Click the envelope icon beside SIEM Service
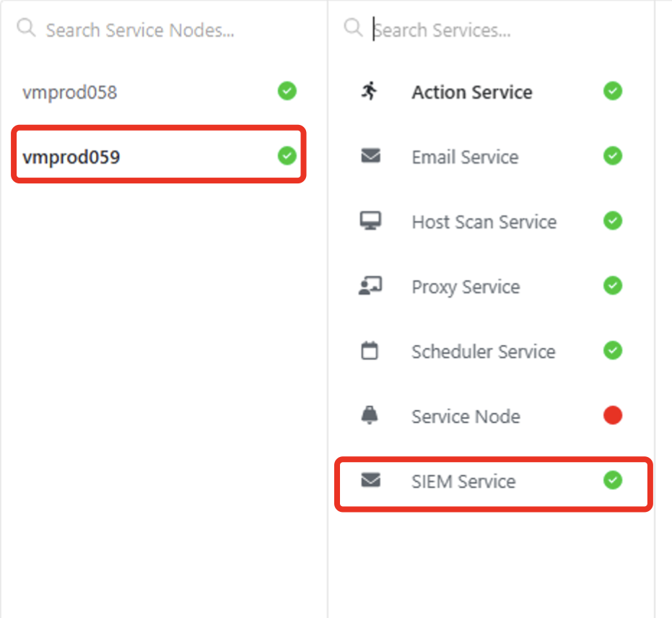The height and width of the screenshot is (618, 672). click(x=370, y=480)
